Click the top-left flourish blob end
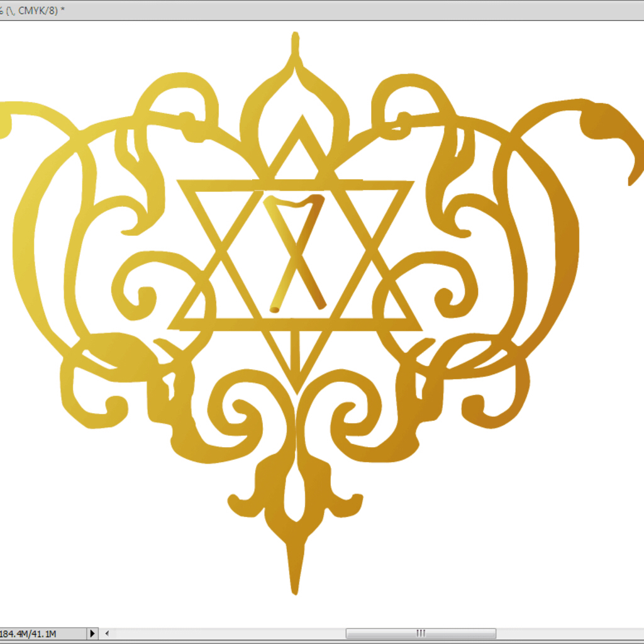This screenshot has width=644, height=644. coord(6,121)
